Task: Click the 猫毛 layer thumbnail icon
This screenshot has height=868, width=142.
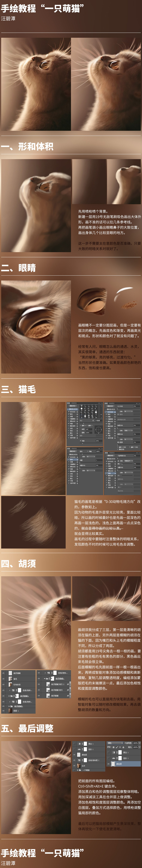Action: pos(10,679)
